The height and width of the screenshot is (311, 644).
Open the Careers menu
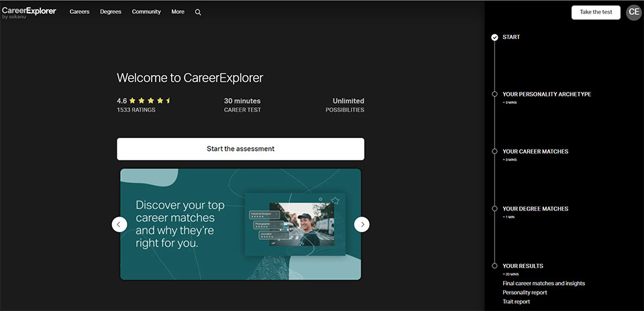(80, 12)
